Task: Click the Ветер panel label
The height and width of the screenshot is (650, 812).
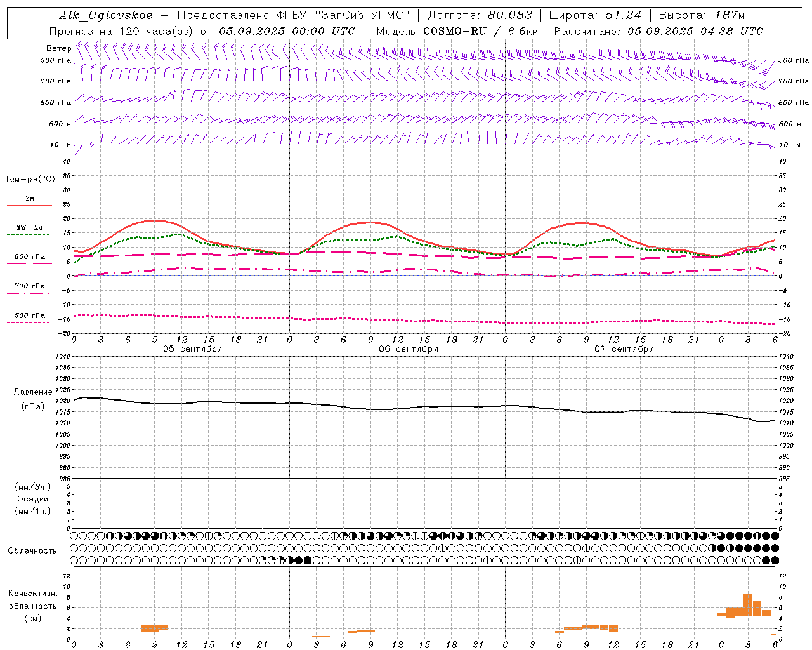Action: (58, 48)
